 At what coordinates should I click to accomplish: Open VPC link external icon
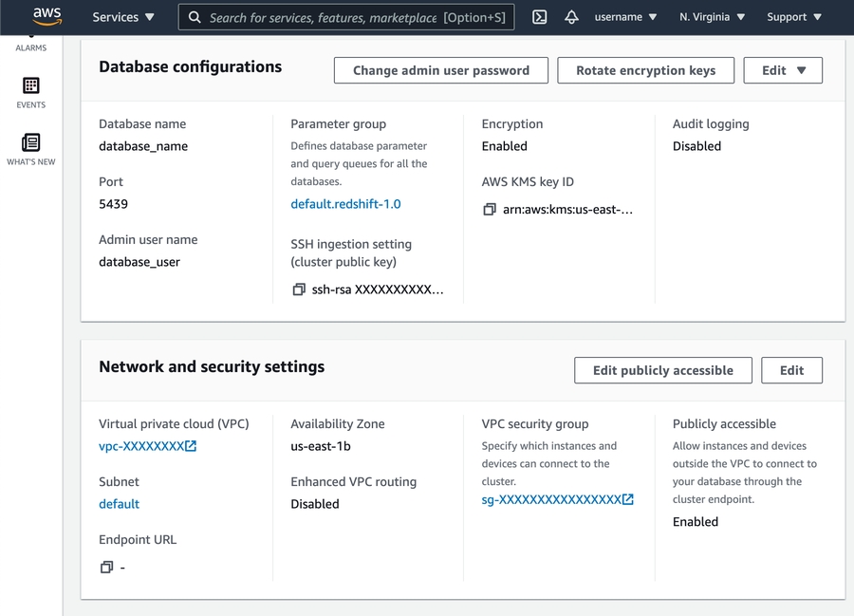tap(191, 446)
